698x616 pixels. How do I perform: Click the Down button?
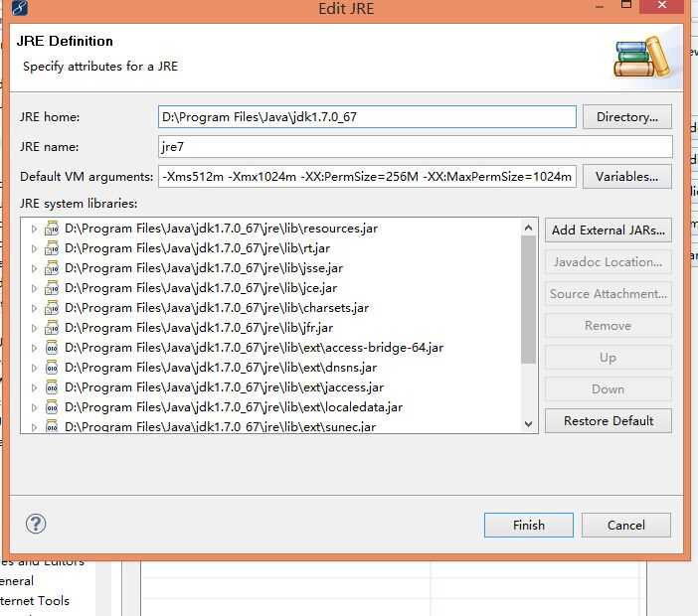[x=609, y=389]
